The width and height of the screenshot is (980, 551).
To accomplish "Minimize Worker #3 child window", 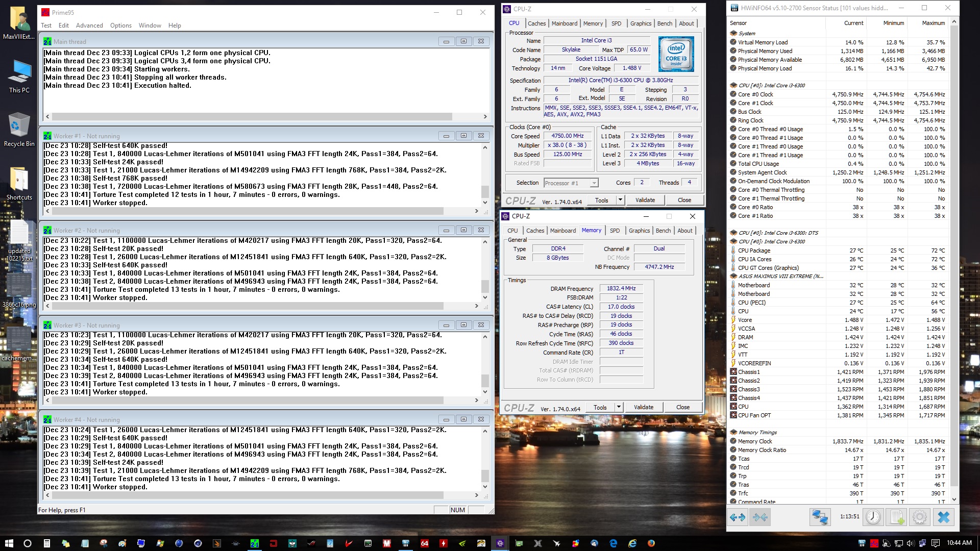I will [x=446, y=325].
